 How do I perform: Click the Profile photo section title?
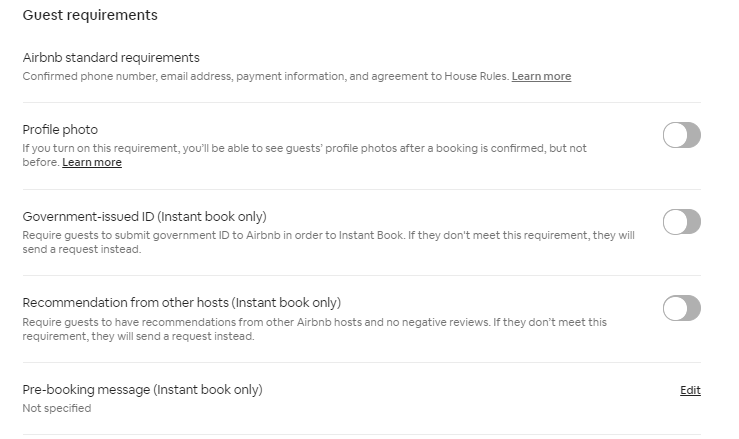point(60,130)
